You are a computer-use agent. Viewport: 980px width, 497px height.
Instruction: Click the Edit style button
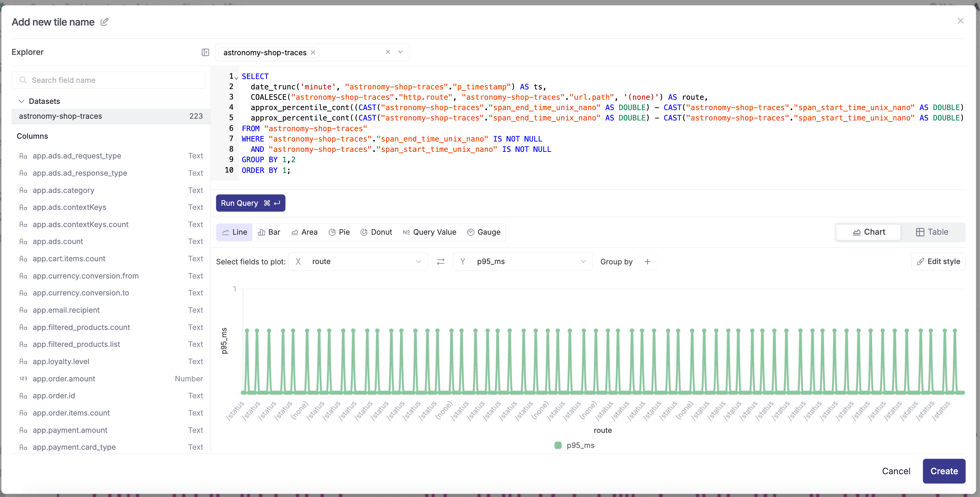click(x=938, y=262)
